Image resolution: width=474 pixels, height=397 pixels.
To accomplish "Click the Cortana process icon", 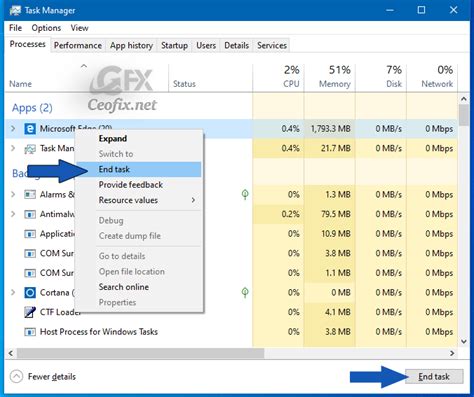I will point(30,293).
